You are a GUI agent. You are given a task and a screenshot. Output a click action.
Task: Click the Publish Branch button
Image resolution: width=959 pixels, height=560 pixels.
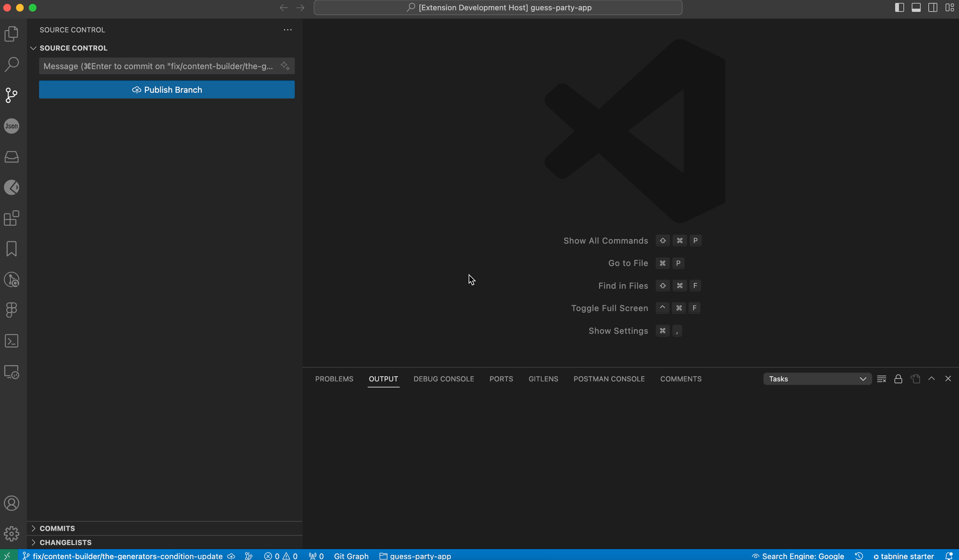click(x=167, y=90)
